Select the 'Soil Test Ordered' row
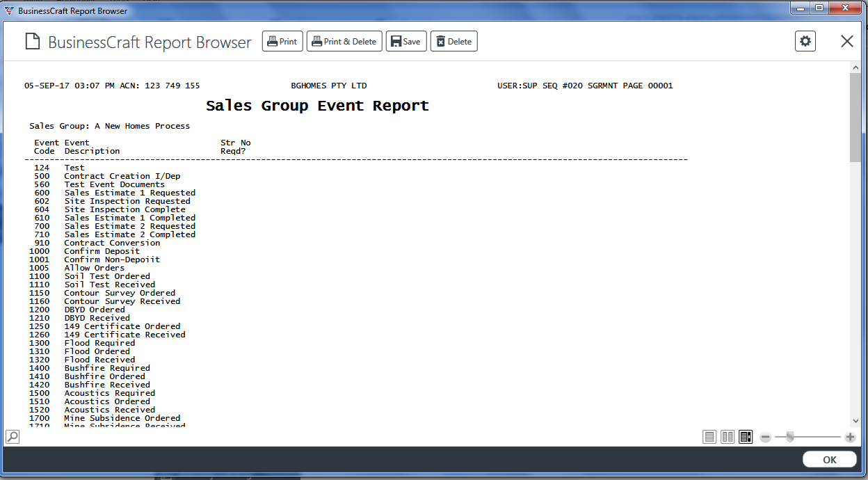 tap(107, 276)
